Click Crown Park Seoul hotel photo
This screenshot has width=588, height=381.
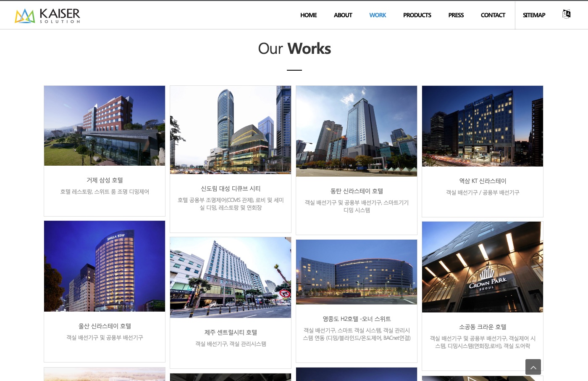tap(483, 267)
